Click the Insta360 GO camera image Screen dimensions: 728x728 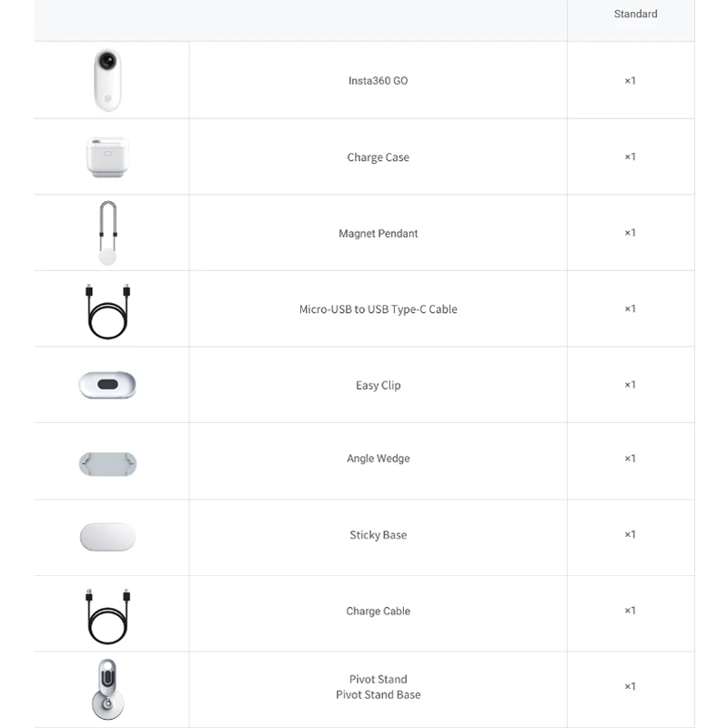(107, 80)
